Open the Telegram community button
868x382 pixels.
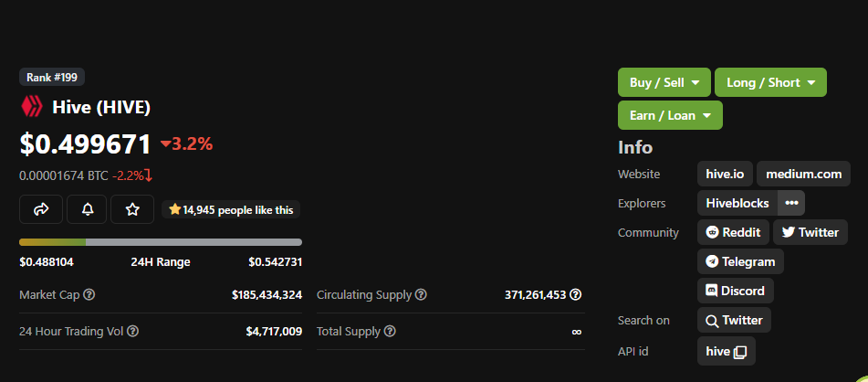tap(740, 261)
